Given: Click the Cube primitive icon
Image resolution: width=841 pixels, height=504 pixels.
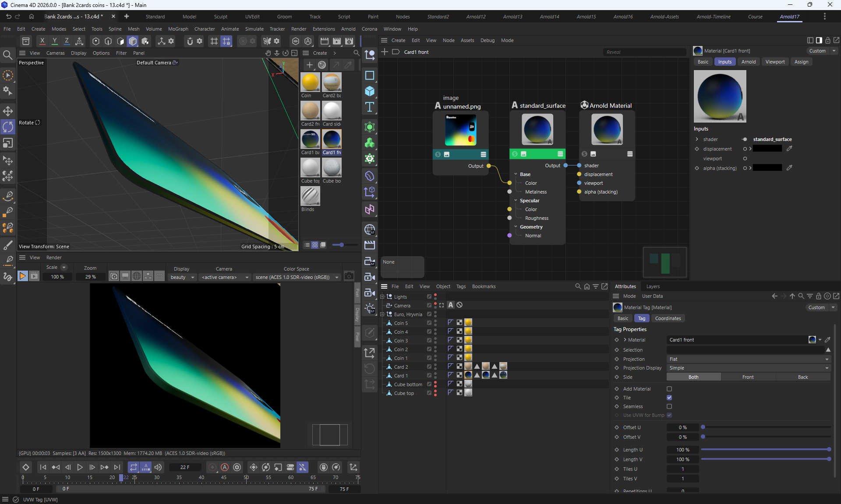Looking at the screenshot, I should [370, 91].
